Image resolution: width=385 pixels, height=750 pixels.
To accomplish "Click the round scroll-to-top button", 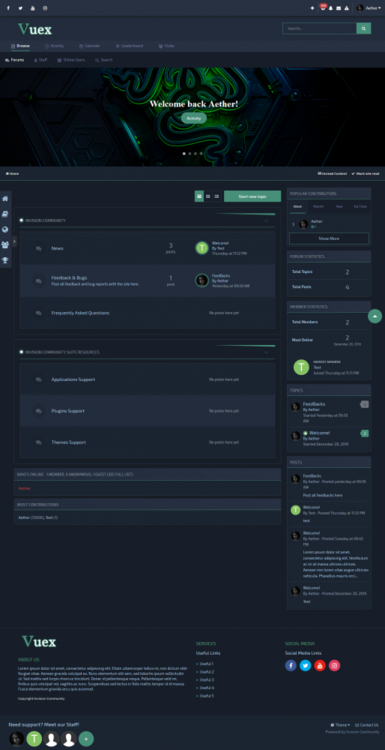I will click(375, 316).
